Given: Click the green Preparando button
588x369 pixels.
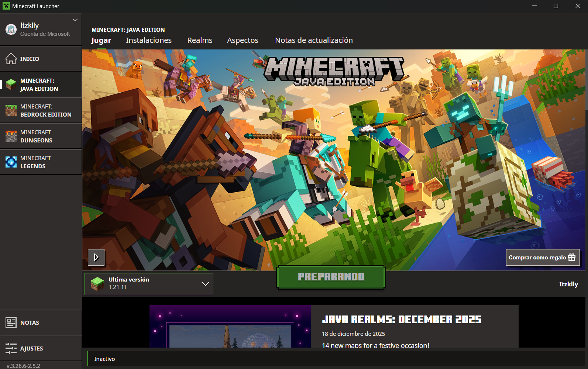Looking at the screenshot, I should tap(331, 277).
